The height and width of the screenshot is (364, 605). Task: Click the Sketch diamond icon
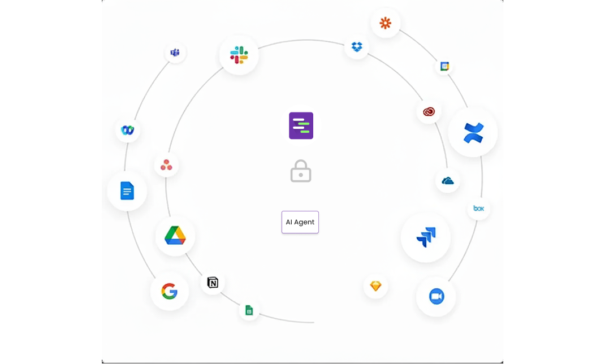click(376, 286)
